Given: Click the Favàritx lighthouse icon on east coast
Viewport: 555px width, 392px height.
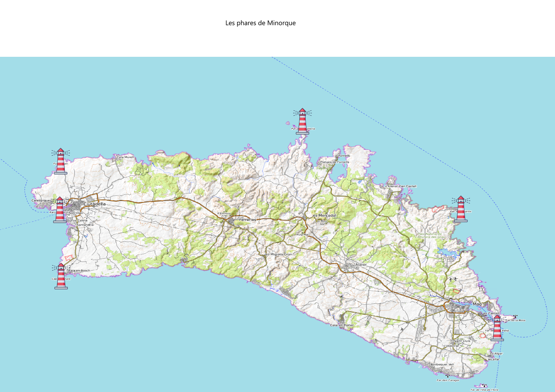Looking at the screenshot, I should pyautogui.click(x=461, y=209).
